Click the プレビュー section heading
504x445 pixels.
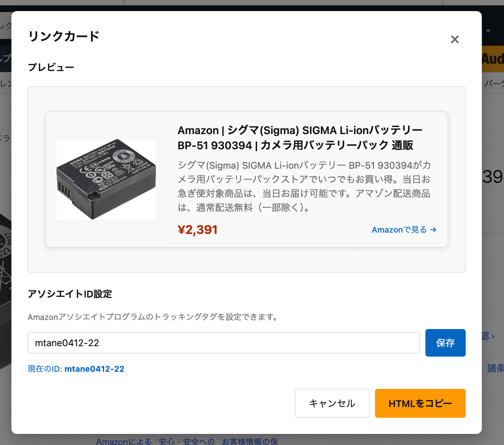pos(51,67)
